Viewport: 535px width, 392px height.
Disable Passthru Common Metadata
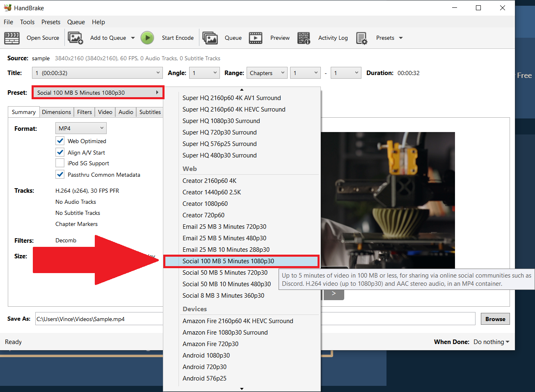coord(60,174)
